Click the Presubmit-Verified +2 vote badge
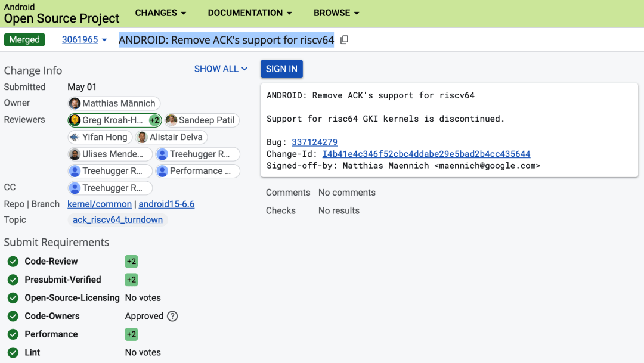Image resolution: width=644 pixels, height=363 pixels. coord(131,280)
